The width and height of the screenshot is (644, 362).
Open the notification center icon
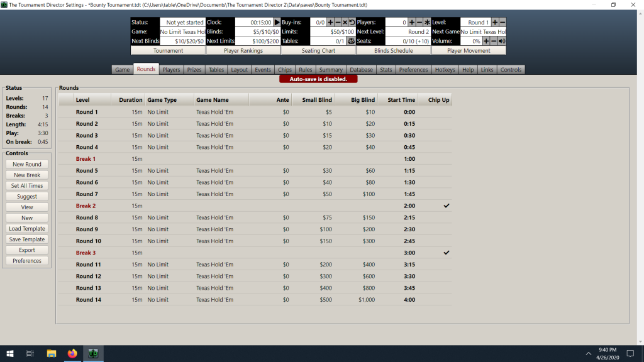click(630, 353)
